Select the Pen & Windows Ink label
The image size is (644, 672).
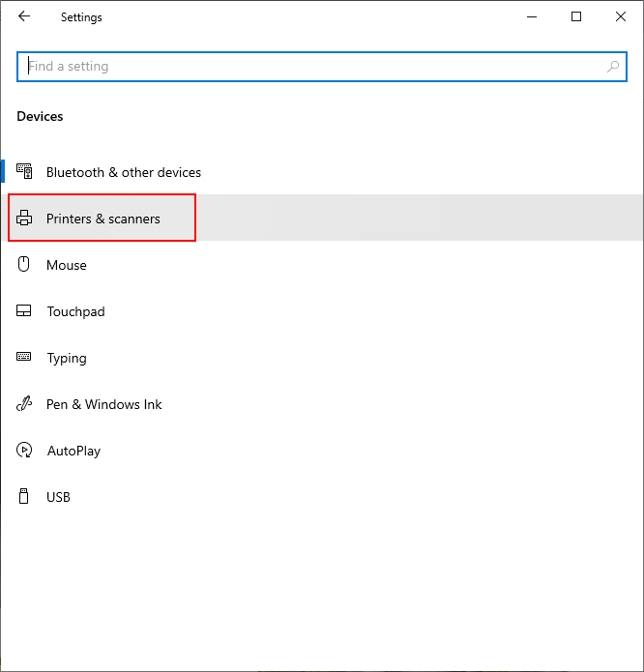point(104,404)
